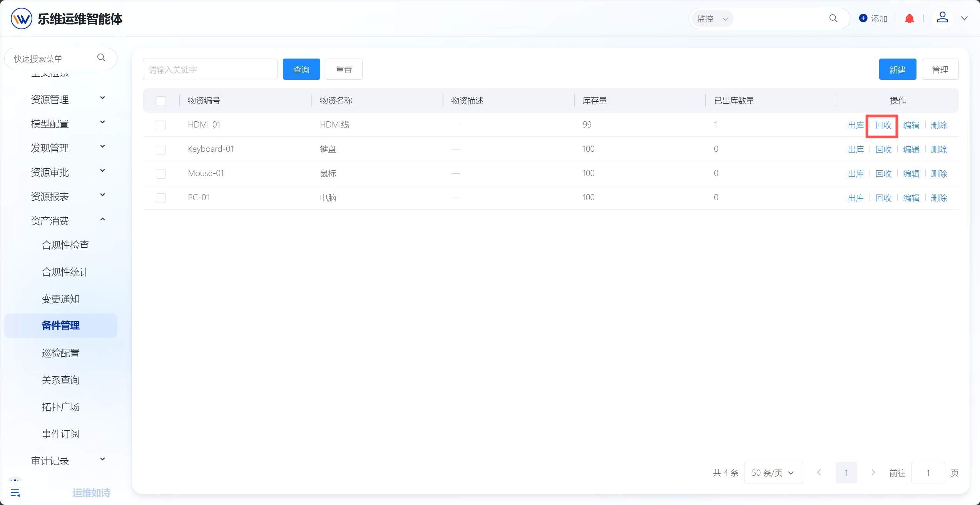This screenshot has width=980, height=505.
Task: Click 出库 for Mouse-01
Action: click(x=856, y=174)
